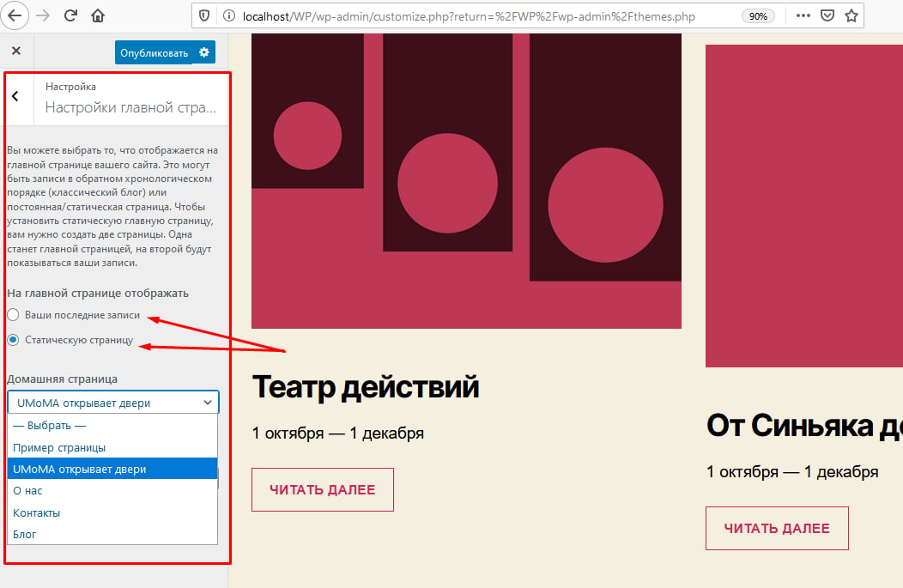Open the "Домашняя страница" dropdown

(112, 402)
